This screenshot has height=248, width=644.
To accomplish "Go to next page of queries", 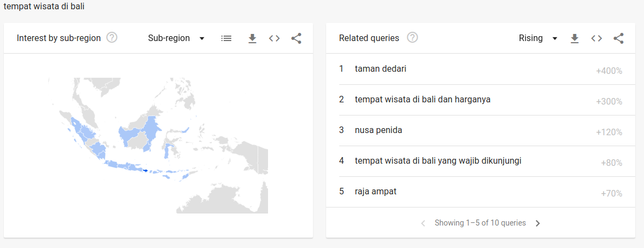I will coord(538,223).
